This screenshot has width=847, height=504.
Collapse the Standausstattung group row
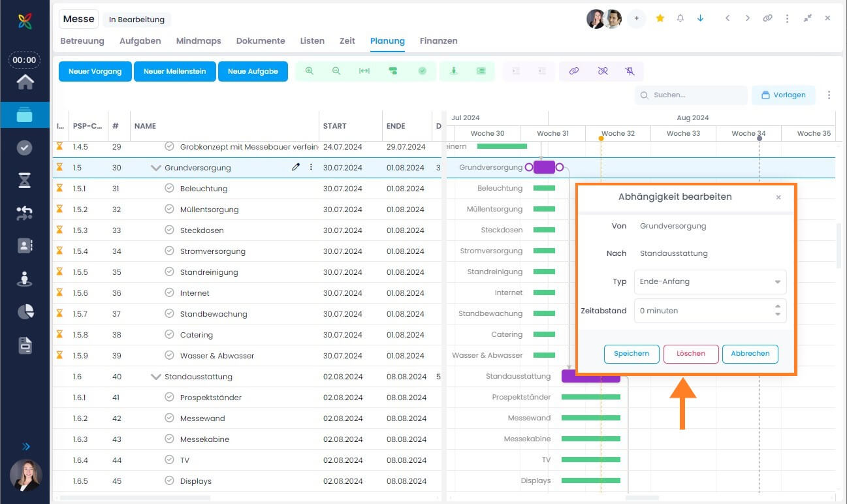click(x=155, y=377)
